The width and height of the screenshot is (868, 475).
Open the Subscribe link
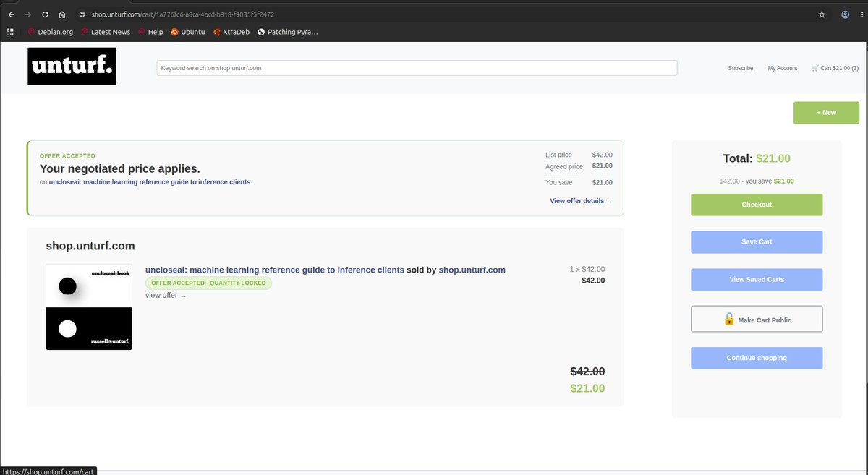(740, 68)
